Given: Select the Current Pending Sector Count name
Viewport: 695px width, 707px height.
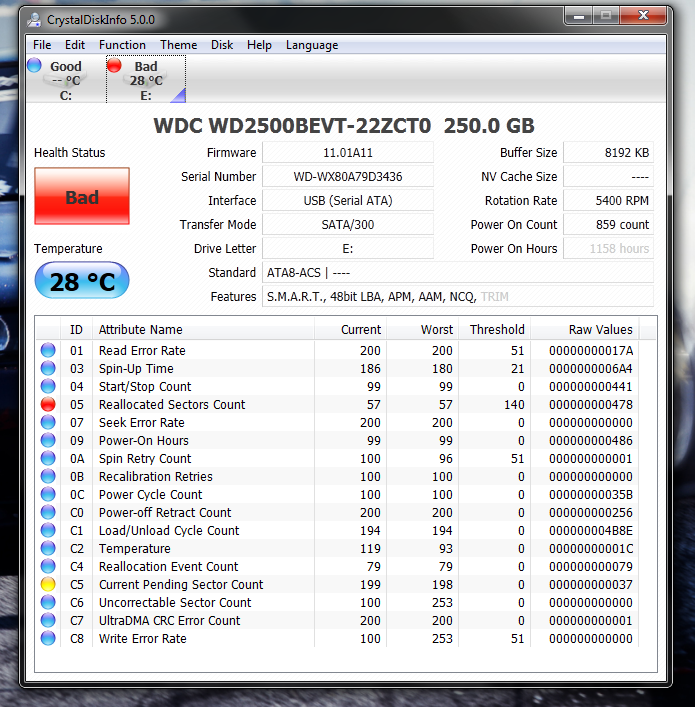Looking at the screenshot, I should [x=181, y=584].
